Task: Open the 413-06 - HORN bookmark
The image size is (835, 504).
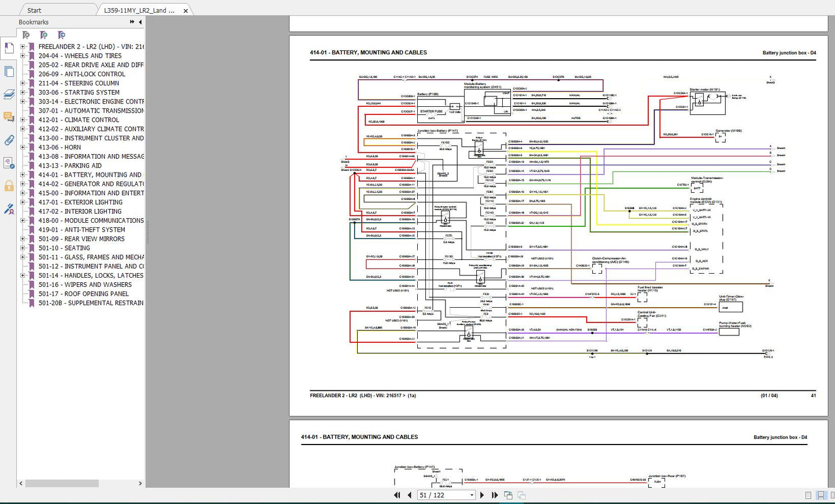Action: (x=60, y=147)
